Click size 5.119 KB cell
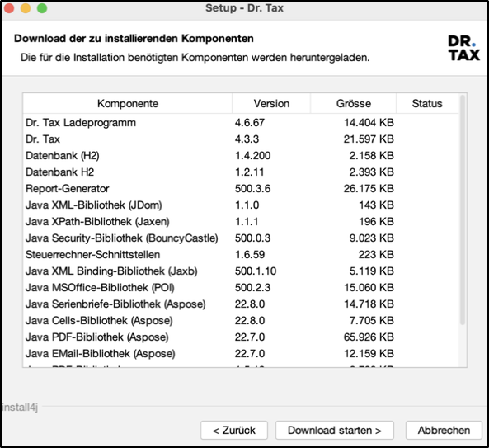489x448 pixels. click(x=371, y=271)
